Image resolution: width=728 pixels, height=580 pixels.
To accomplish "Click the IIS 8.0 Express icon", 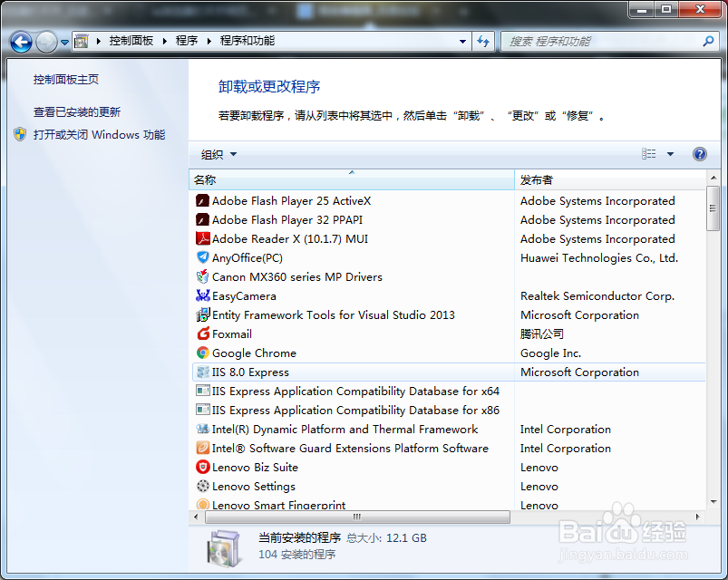I will 202,372.
